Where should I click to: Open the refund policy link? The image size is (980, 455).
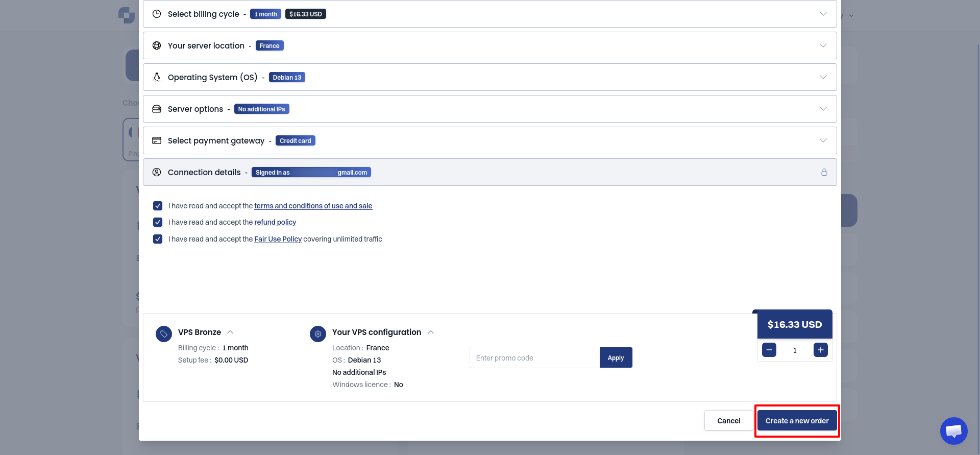click(x=275, y=222)
